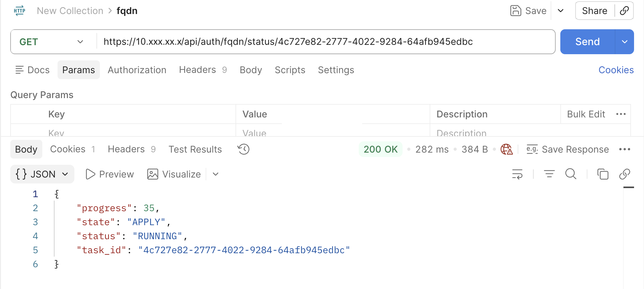Click the Save Response example icon
This screenshot has height=289, width=644.
532,149
